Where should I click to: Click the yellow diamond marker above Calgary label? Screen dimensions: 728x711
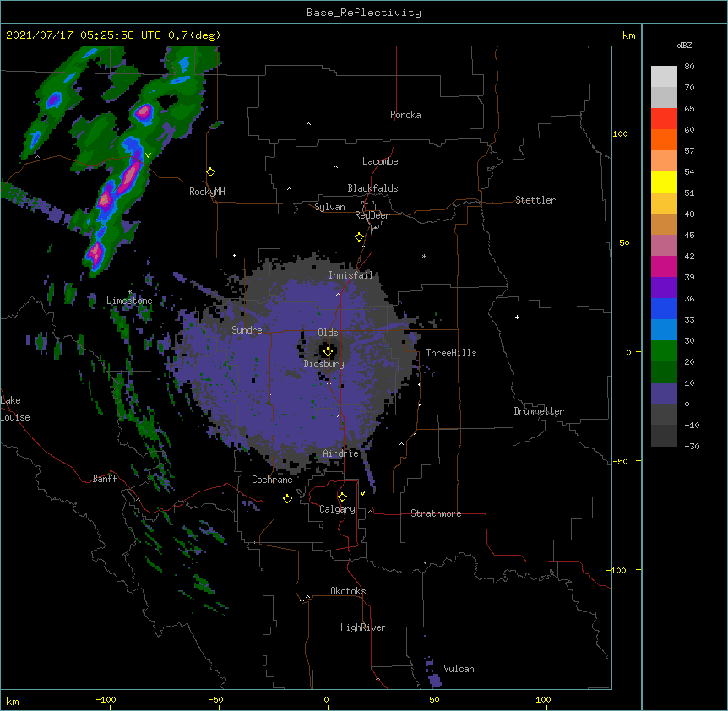click(342, 497)
